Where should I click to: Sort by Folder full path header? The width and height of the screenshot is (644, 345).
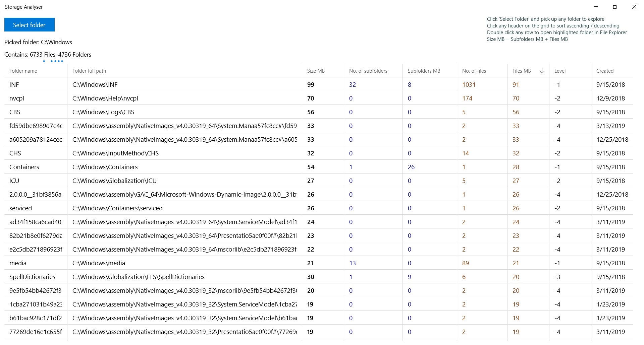89,71
